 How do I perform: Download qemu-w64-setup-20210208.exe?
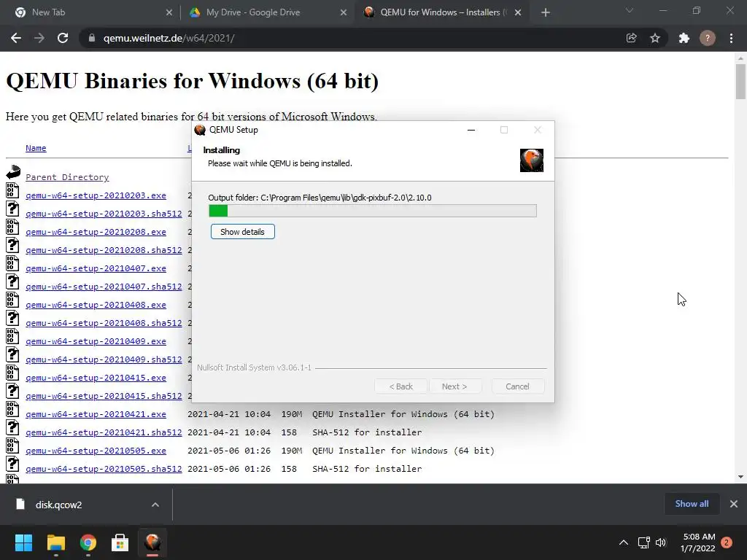[x=96, y=232]
